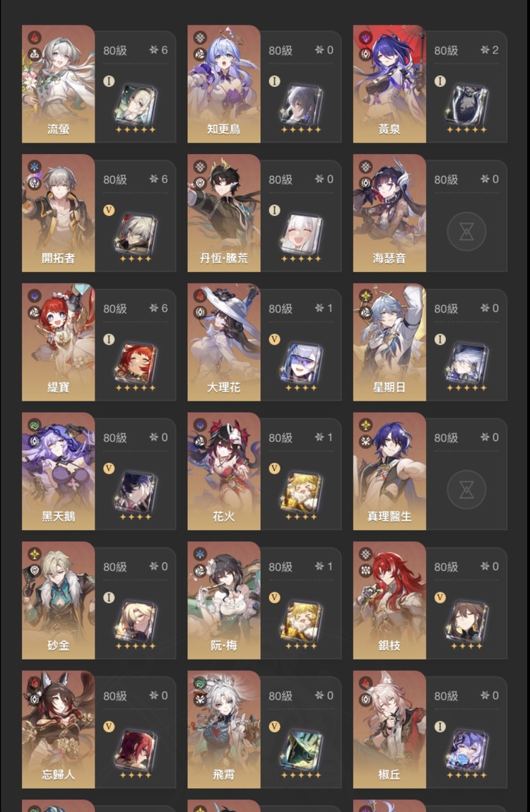This screenshot has width=530, height=812.
Task: Click 砂金 character card
Action: pyautogui.click(x=99, y=600)
